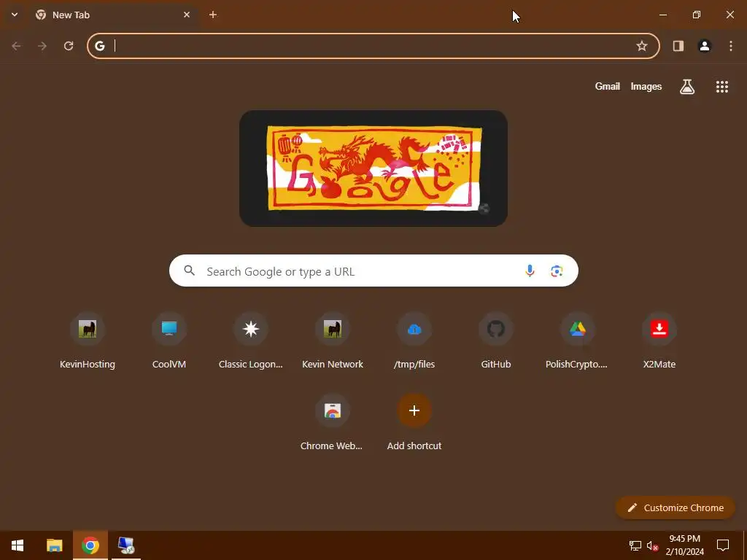Click the magnifier icon in search box
This screenshot has width=747, height=560.
(190, 271)
